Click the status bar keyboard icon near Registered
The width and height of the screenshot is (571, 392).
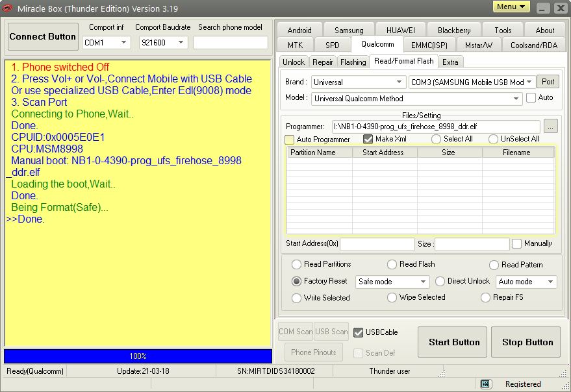(485, 384)
